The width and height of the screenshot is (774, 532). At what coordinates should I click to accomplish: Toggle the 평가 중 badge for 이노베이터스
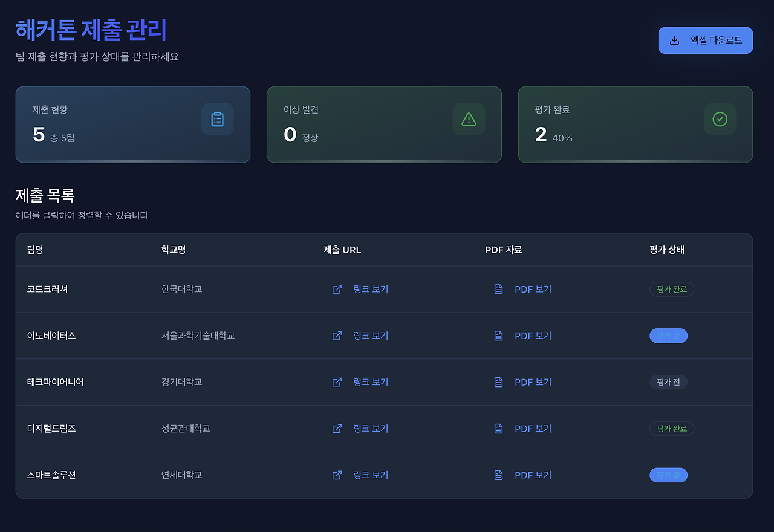point(668,336)
